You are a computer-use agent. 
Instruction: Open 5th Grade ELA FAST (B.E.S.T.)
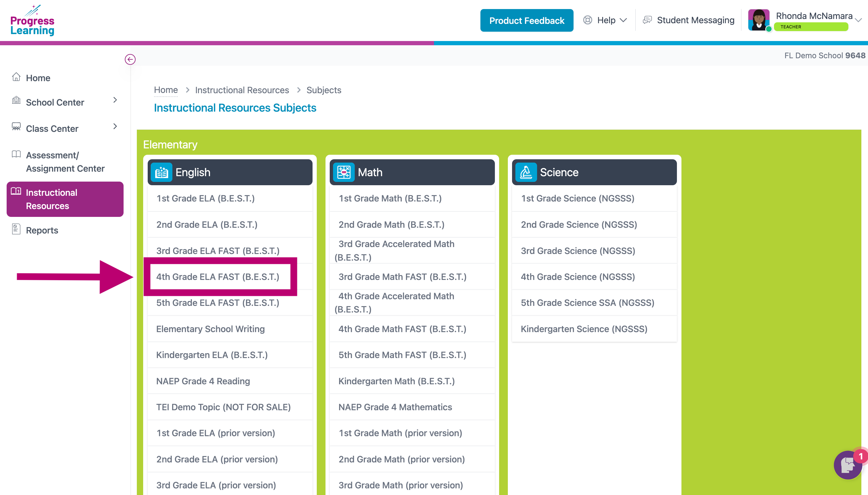click(x=230, y=303)
